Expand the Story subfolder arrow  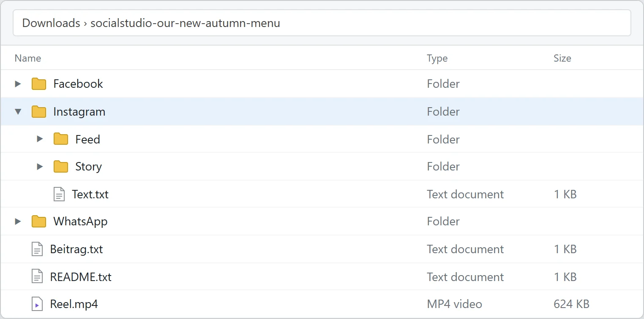point(40,166)
